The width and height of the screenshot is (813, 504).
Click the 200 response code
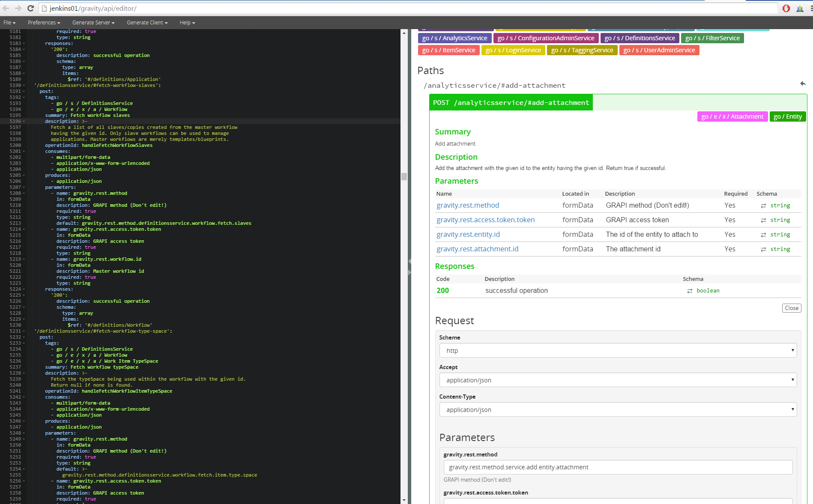(442, 290)
